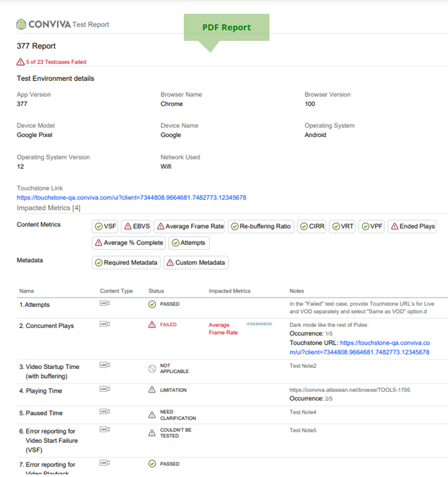Click the not applicable icon for Video Startup Time

(x=152, y=368)
